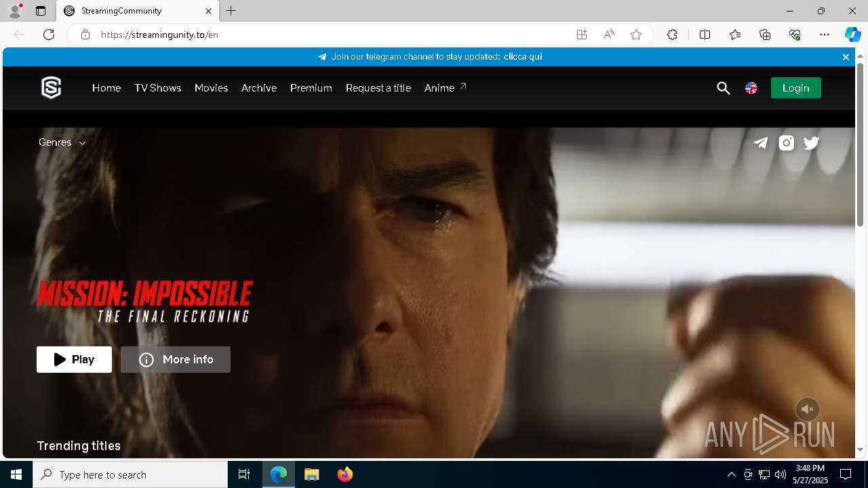Open the Favorites list icon
868x488 pixels.
click(x=735, y=35)
